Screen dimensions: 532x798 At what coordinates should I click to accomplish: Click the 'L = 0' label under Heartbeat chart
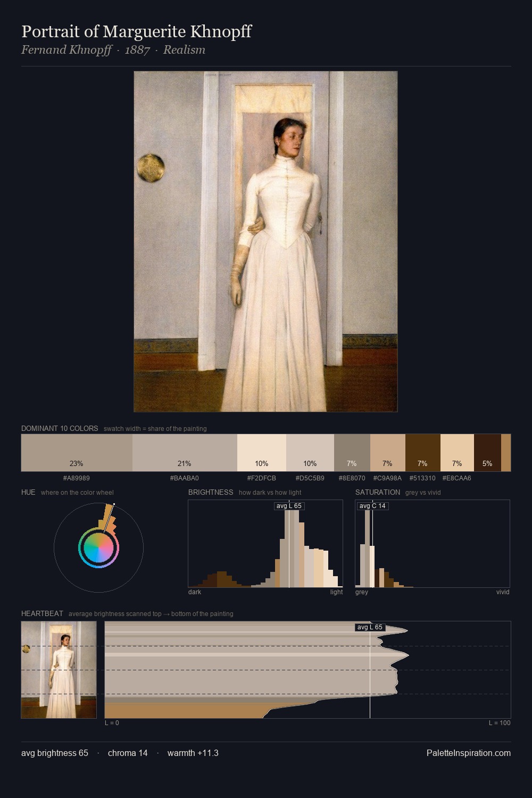tap(112, 723)
